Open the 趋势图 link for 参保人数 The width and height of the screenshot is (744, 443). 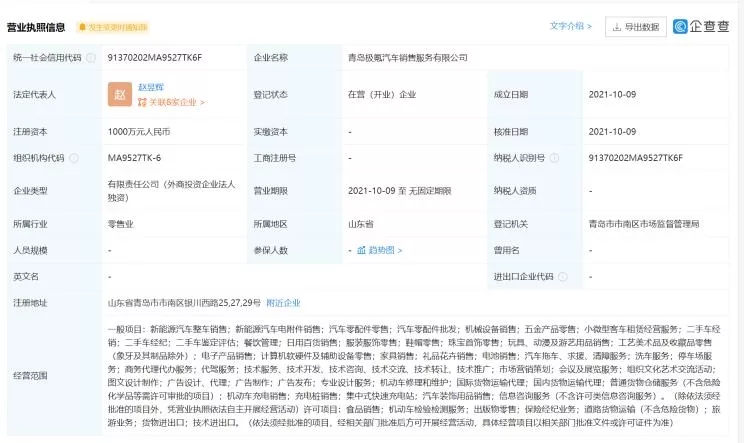pos(381,250)
